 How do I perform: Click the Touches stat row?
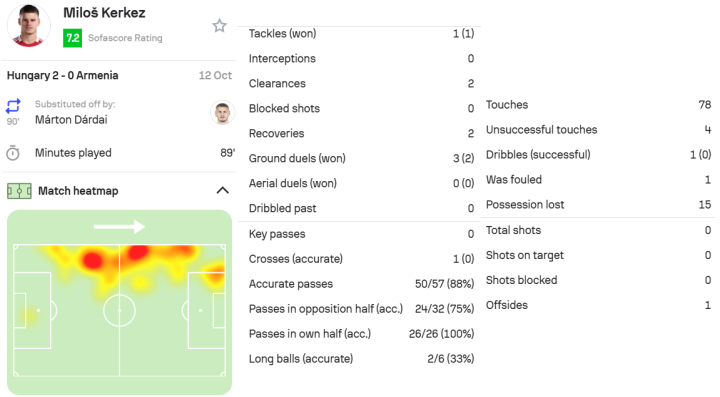(x=598, y=105)
